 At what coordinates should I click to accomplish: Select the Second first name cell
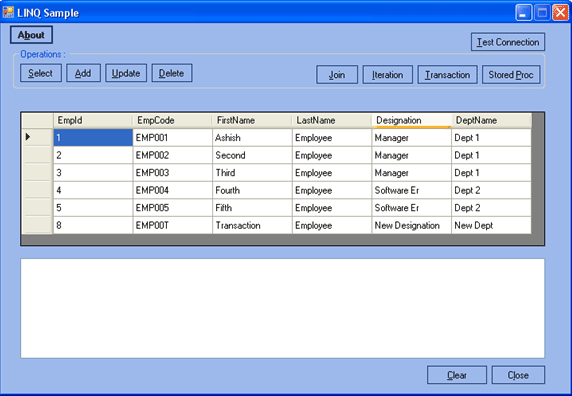pos(252,155)
